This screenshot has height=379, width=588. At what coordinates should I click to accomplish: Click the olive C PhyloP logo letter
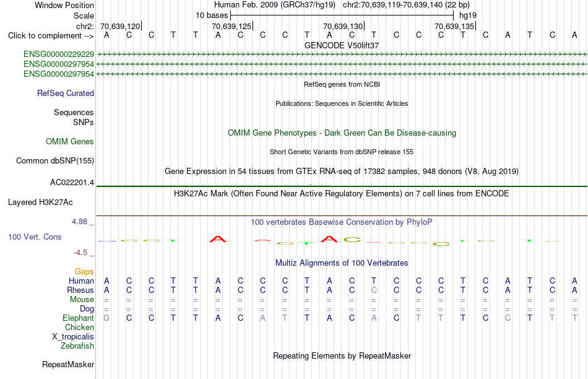352,240
